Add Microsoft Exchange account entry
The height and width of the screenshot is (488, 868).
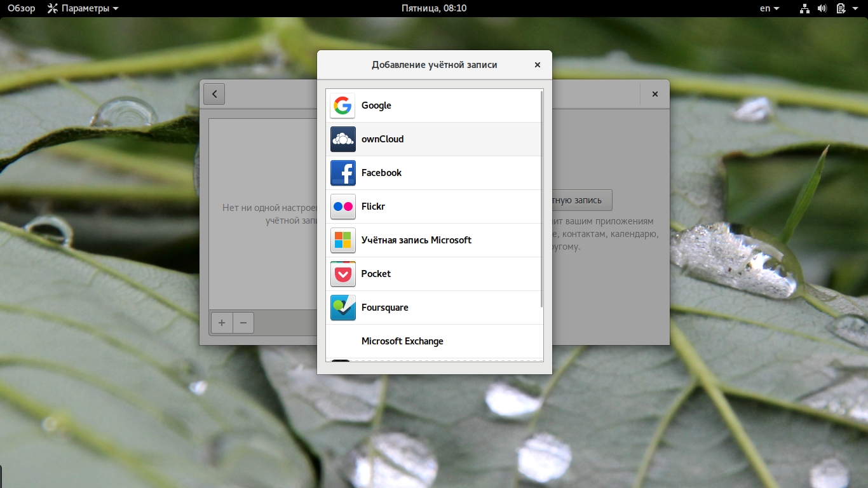[x=435, y=341]
